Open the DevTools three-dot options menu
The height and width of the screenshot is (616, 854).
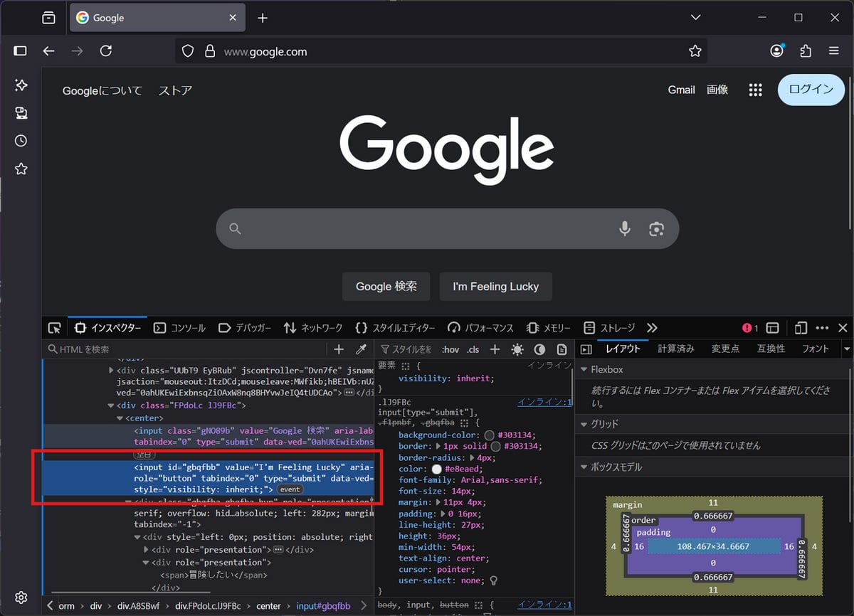(x=822, y=328)
